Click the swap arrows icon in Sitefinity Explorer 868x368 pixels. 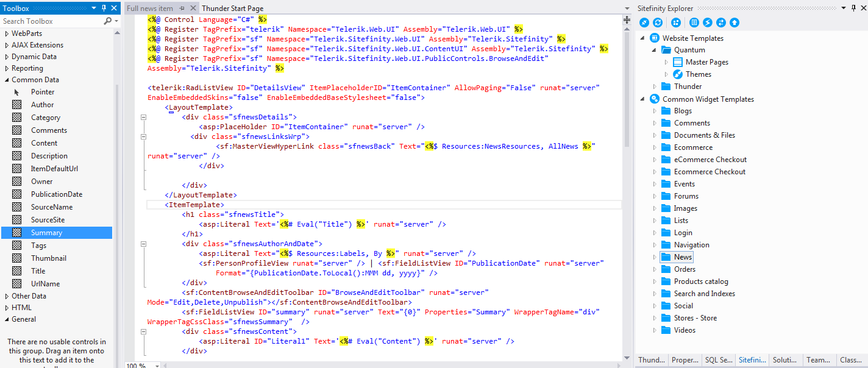(721, 23)
